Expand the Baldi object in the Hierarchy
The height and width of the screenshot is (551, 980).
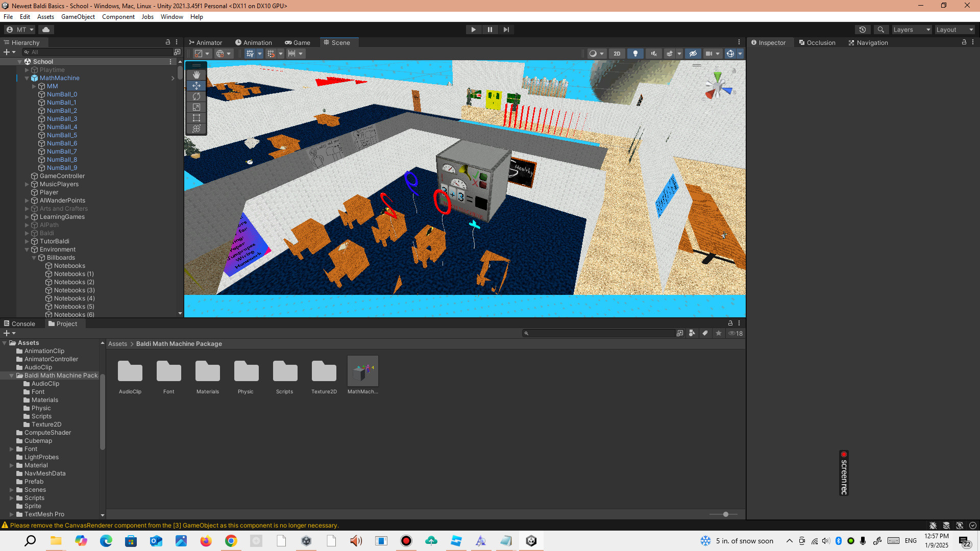click(27, 233)
